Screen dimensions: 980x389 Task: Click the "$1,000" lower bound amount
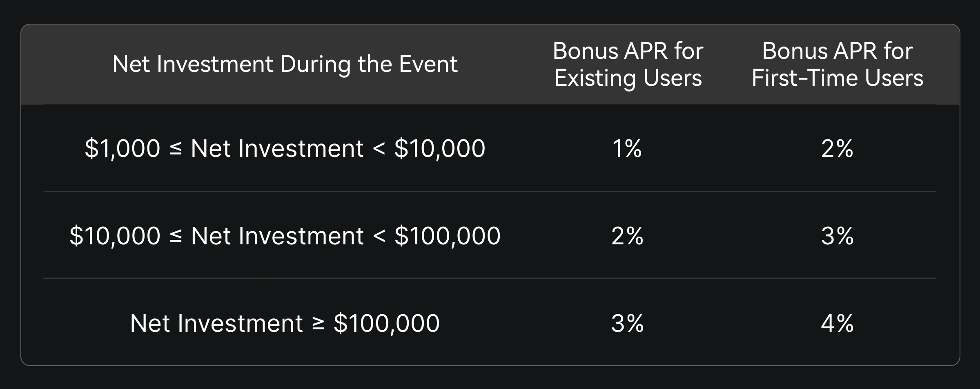(122, 148)
